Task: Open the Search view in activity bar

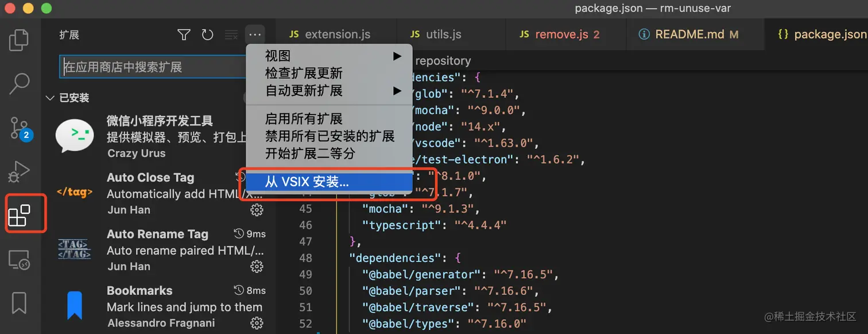Action: [20, 84]
